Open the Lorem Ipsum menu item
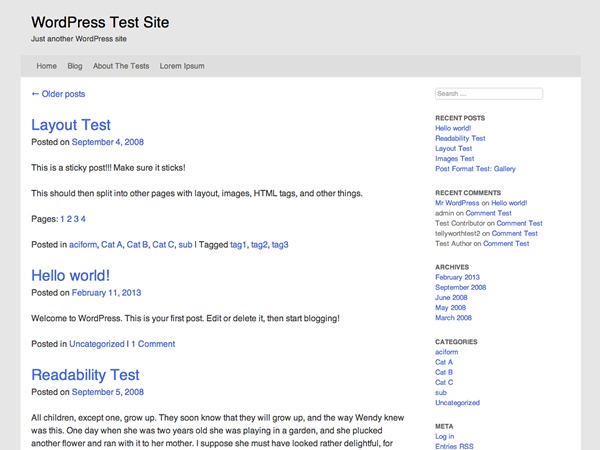Viewport: 600px width, 450px height. pyautogui.click(x=182, y=66)
